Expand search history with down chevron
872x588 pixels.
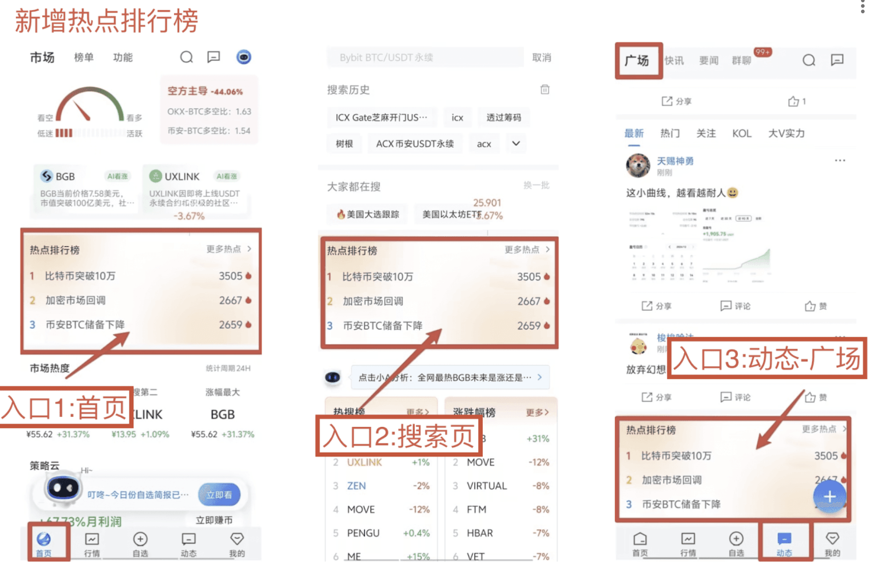click(516, 144)
